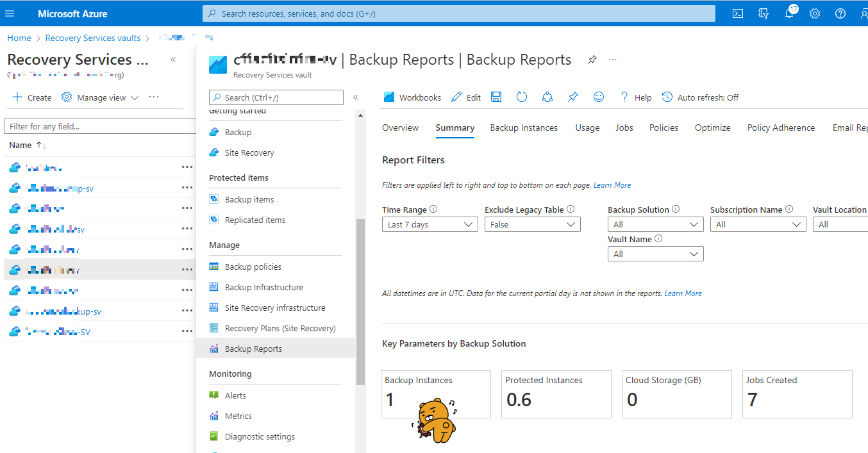The height and width of the screenshot is (453, 868).
Task: Go to Home breadcrumb link
Action: (x=19, y=38)
